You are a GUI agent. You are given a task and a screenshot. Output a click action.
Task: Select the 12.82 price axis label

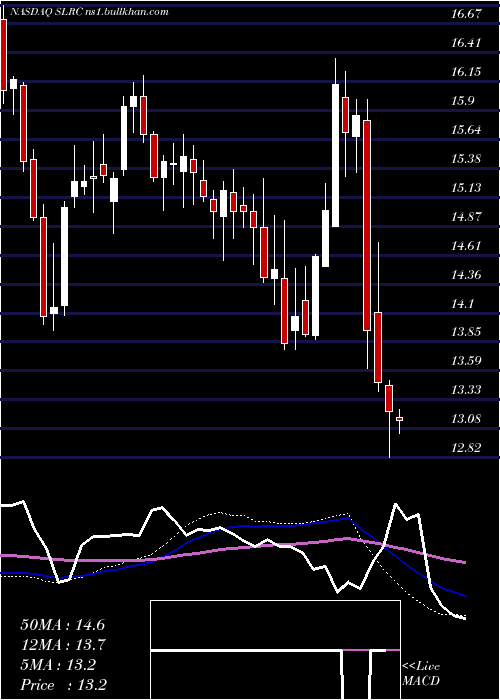[466, 448]
